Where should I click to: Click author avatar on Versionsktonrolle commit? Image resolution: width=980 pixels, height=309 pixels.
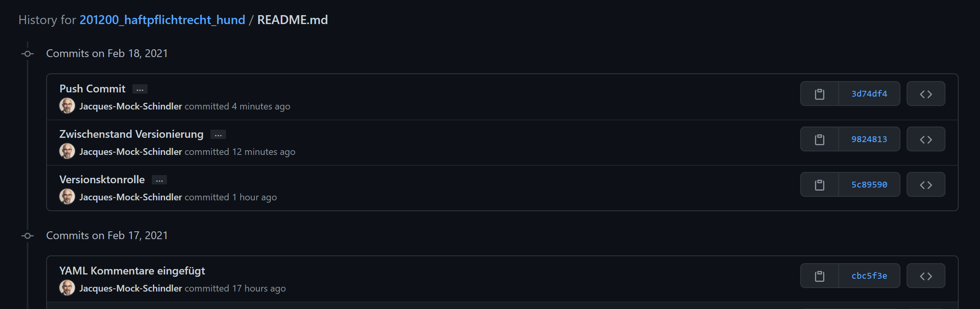(x=67, y=196)
